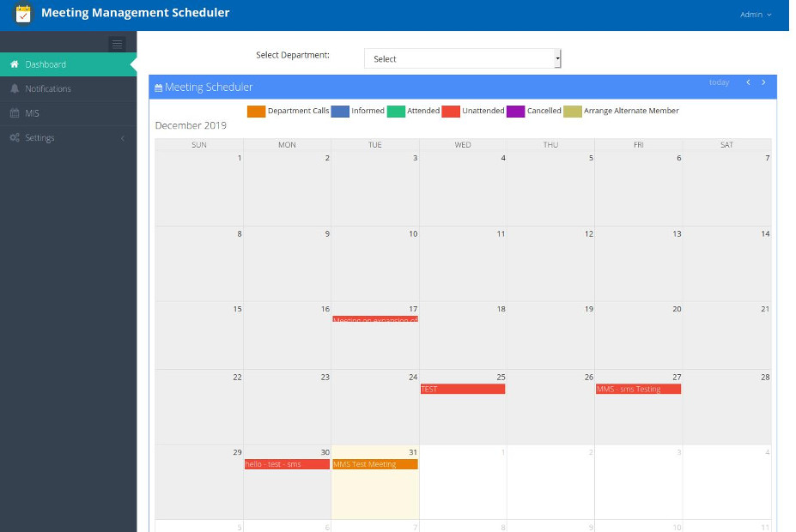Click the Notifications bell icon
Viewport: 796px width, 532px height.
15,88
